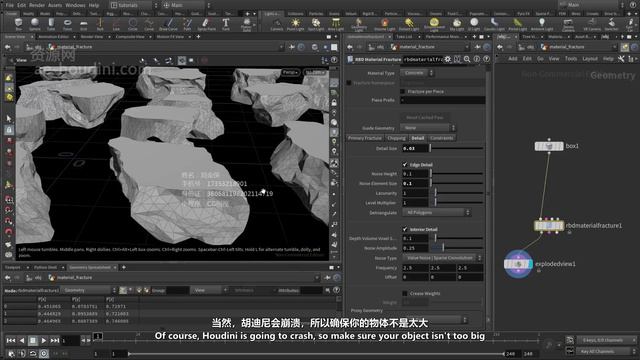The height and width of the screenshot is (360, 640).
Task: Click the box1 node icon
Action: point(549,146)
